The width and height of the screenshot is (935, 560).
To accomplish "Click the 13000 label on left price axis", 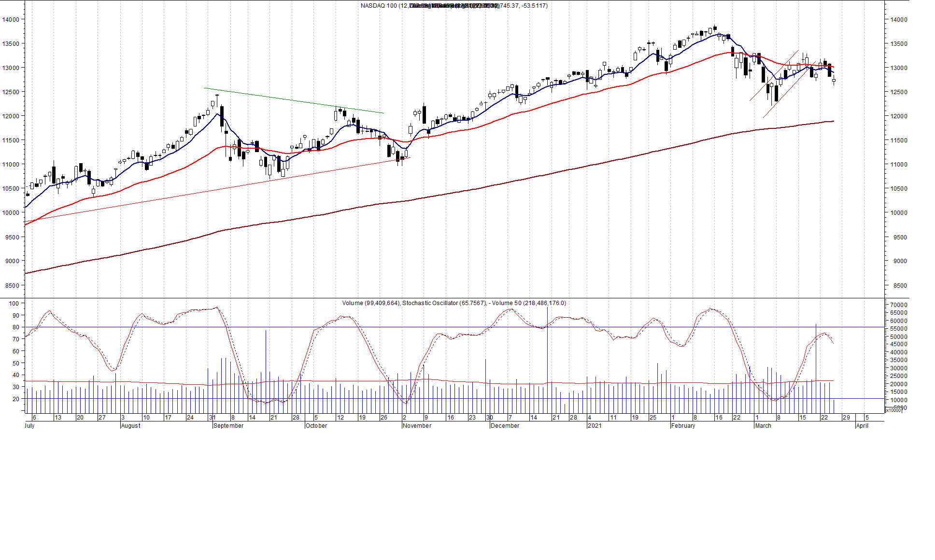I will pyautogui.click(x=11, y=68).
